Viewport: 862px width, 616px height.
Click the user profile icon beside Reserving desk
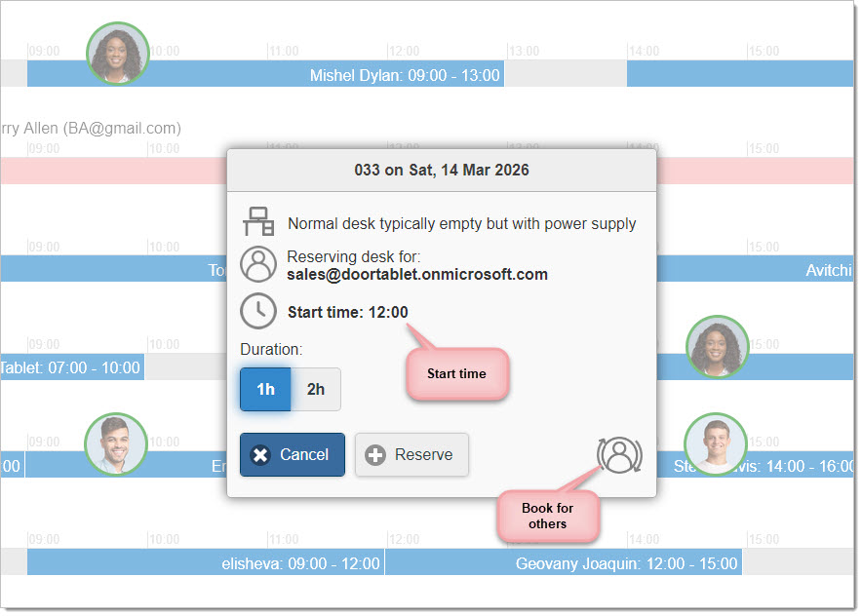tap(258, 265)
